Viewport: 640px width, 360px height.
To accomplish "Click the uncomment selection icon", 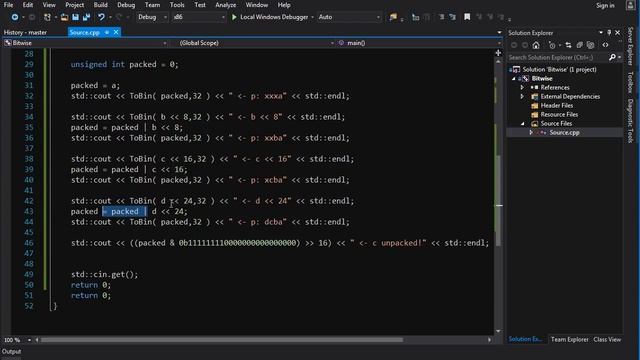I will click(452, 17).
